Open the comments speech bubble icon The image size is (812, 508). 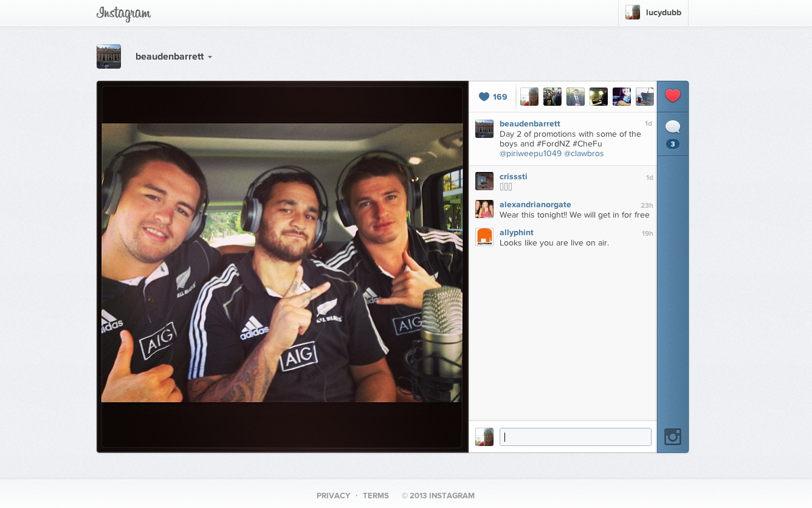pyautogui.click(x=673, y=127)
